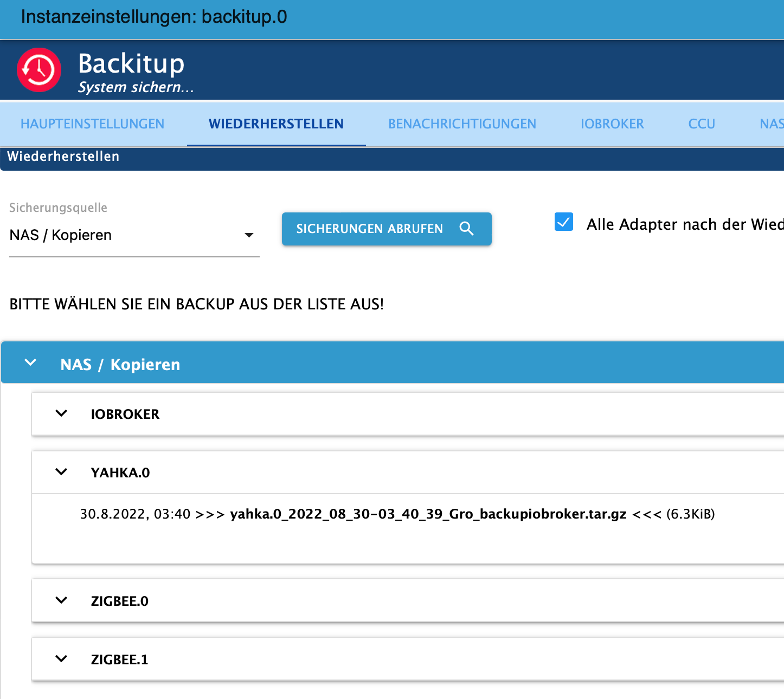Screen dimensions: 784x699
Task: Open the Benachrichtigungen tab
Action: coord(462,124)
